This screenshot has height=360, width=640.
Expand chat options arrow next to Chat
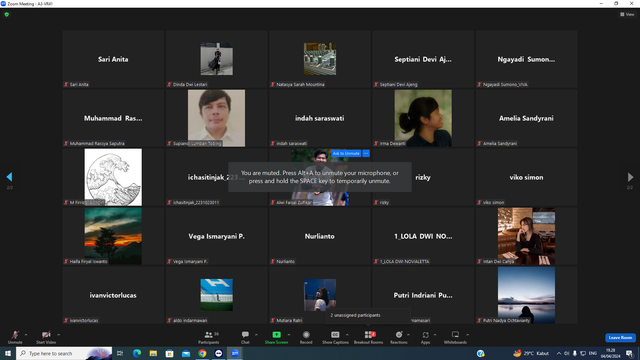coord(256,335)
